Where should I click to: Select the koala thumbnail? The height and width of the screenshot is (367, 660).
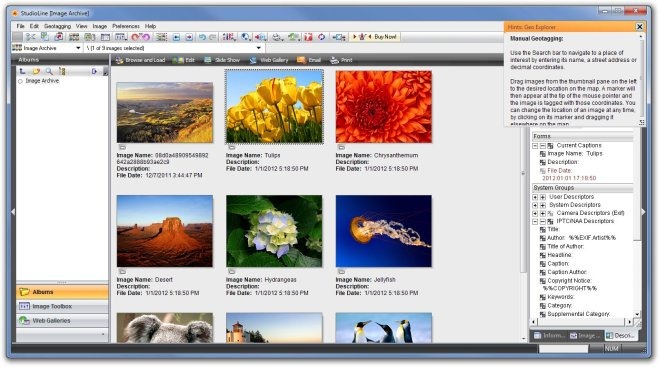click(165, 327)
